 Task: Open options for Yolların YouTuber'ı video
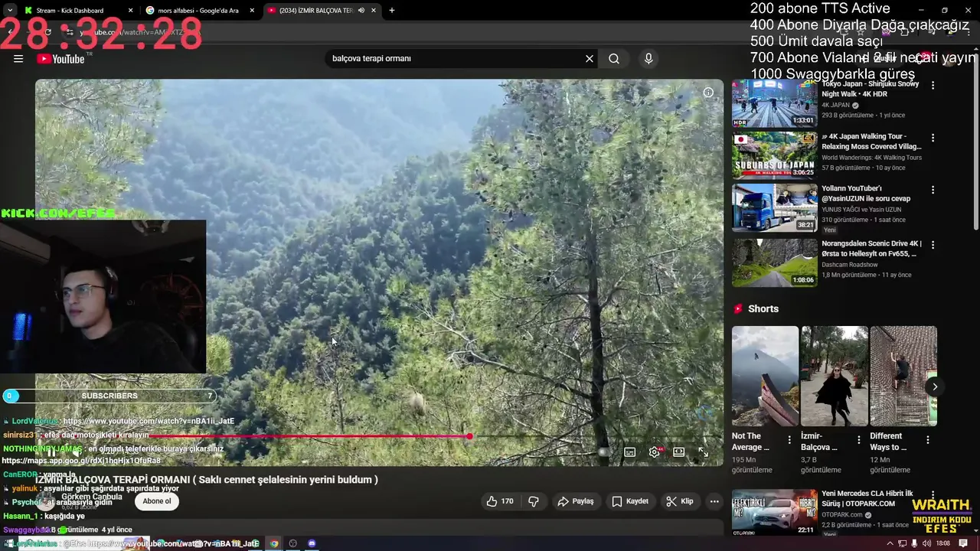[x=933, y=190]
